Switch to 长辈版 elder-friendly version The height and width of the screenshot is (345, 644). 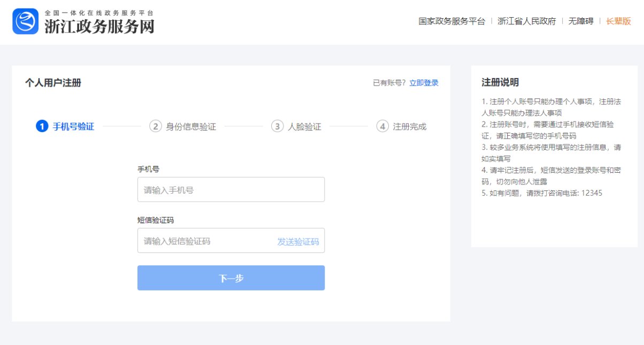point(618,21)
